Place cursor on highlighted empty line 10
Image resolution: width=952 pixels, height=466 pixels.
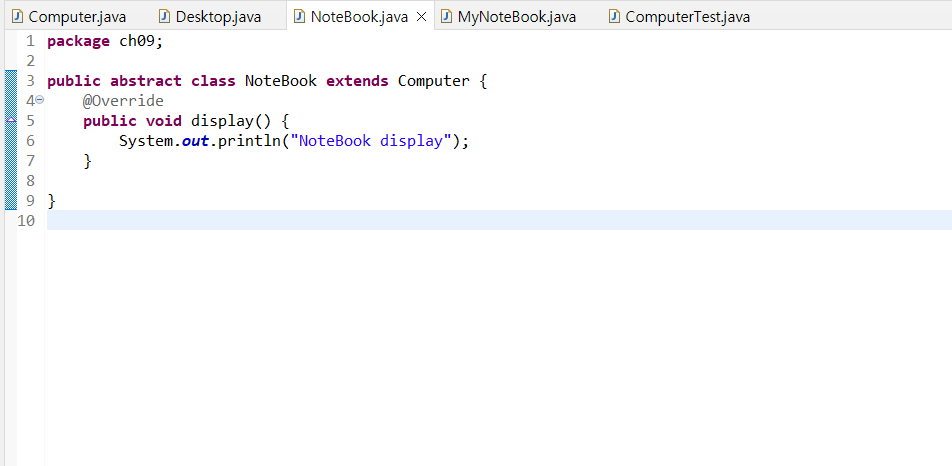point(498,220)
